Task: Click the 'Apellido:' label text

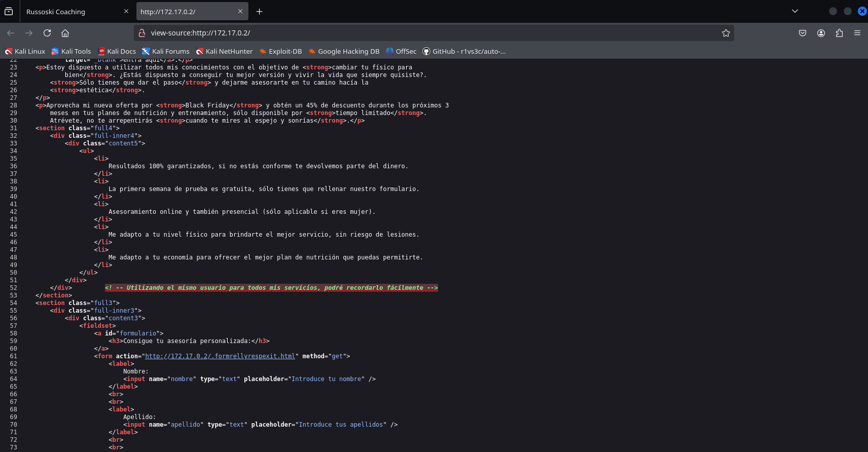Action: pos(139,417)
